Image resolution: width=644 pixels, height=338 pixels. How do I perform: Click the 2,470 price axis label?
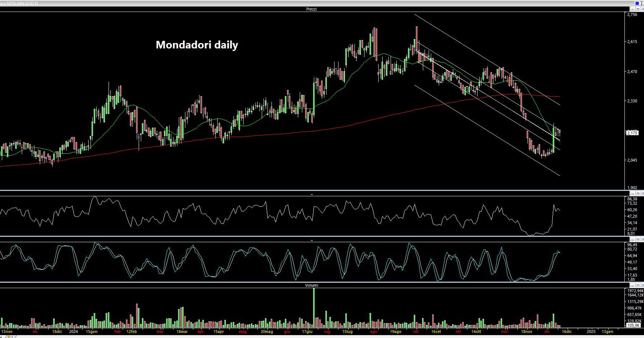[632, 72]
